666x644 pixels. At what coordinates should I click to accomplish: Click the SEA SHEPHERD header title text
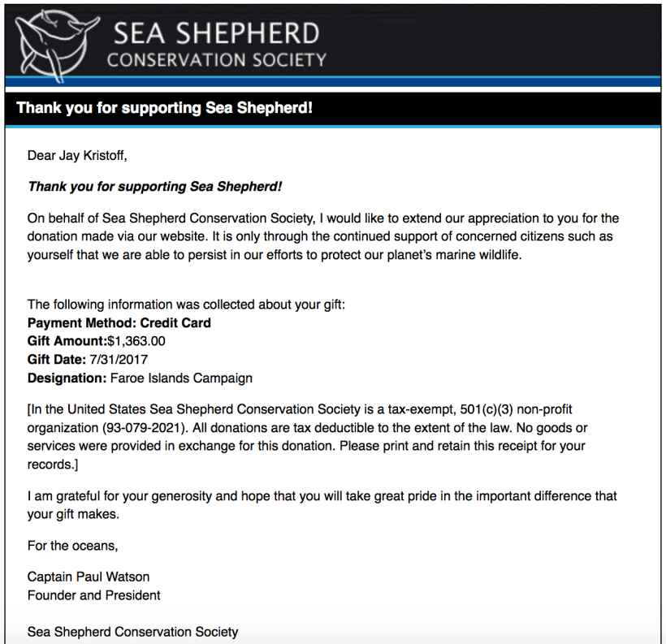tap(216, 32)
